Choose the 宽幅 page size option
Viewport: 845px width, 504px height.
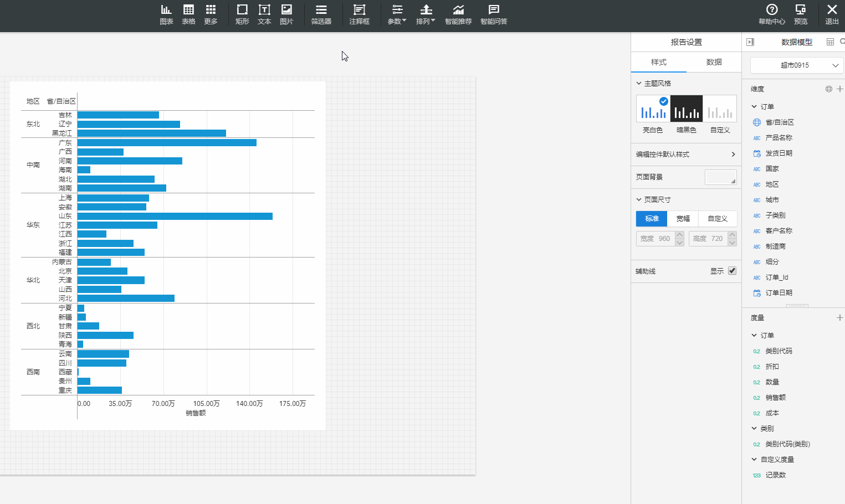[x=683, y=219]
